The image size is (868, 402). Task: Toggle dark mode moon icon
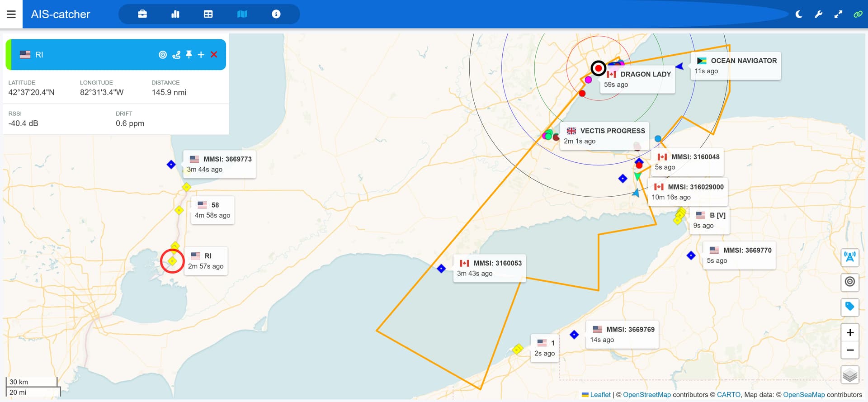[x=799, y=14]
